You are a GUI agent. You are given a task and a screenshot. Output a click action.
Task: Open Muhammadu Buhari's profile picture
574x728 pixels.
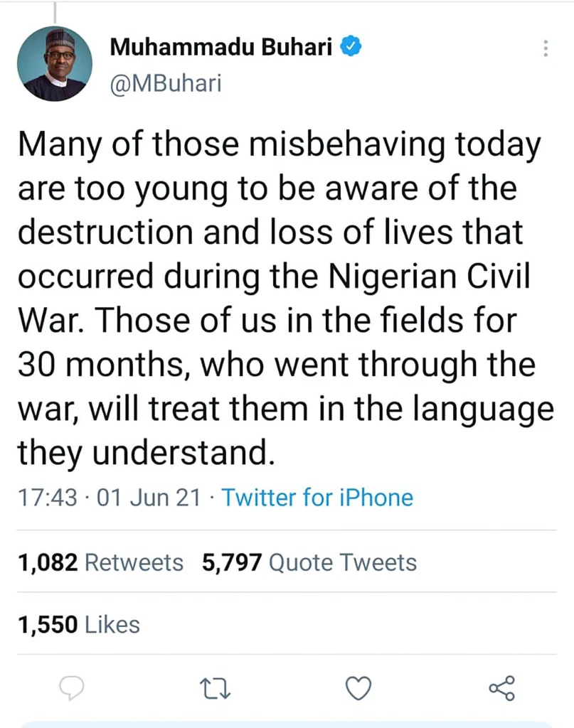click(x=55, y=64)
